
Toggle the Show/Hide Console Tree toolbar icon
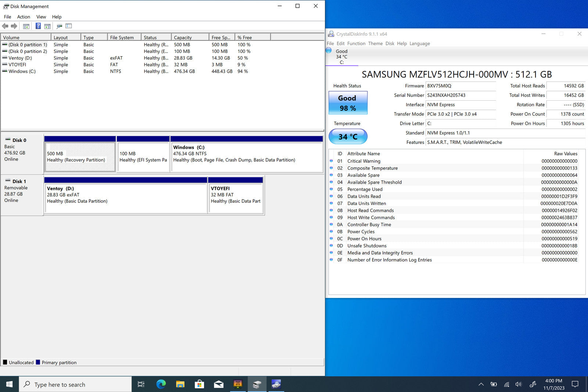[26, 26]
